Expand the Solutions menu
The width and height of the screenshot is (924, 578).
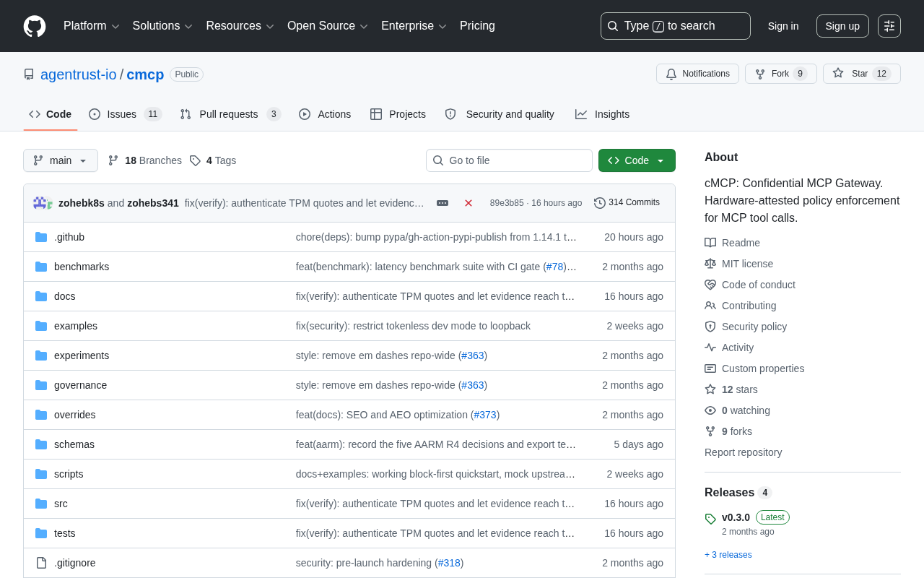pyautogui.click(x=162, y=26)
